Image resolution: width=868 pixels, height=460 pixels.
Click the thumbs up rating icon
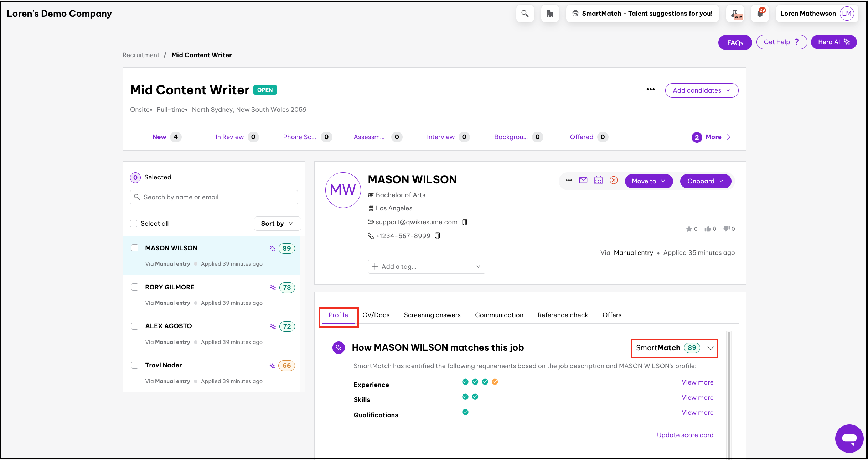tap(708, 229)
